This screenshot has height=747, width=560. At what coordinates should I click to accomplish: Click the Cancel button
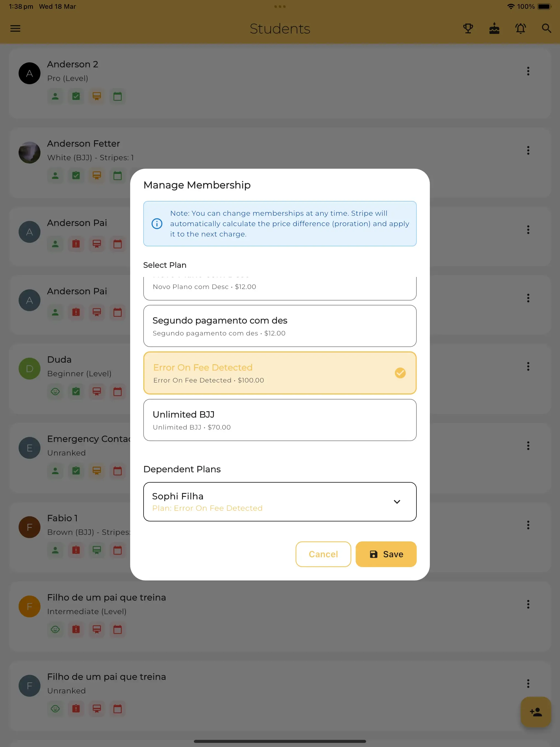[x=323, y=554]
